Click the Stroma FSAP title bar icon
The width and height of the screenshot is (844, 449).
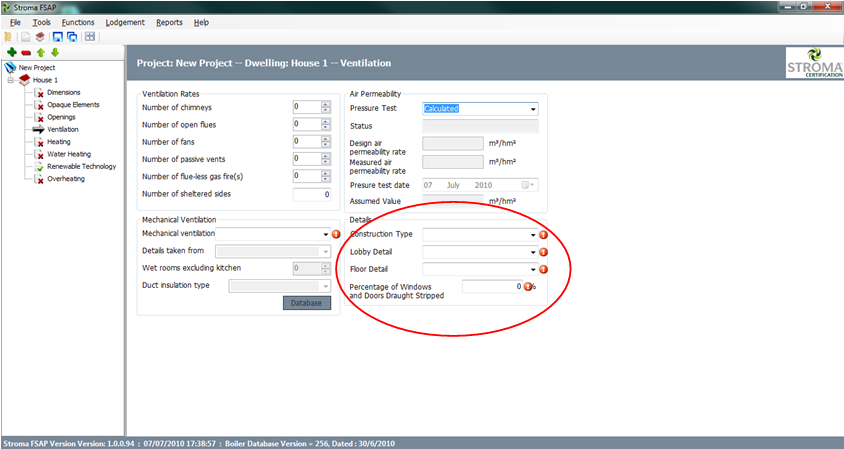tap(6, 7)
